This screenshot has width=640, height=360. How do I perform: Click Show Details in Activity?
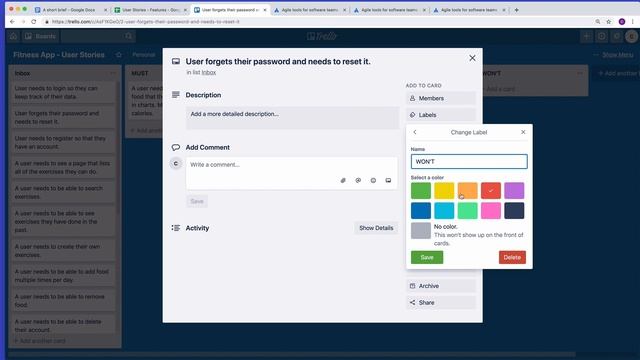[x=376, y=228]
